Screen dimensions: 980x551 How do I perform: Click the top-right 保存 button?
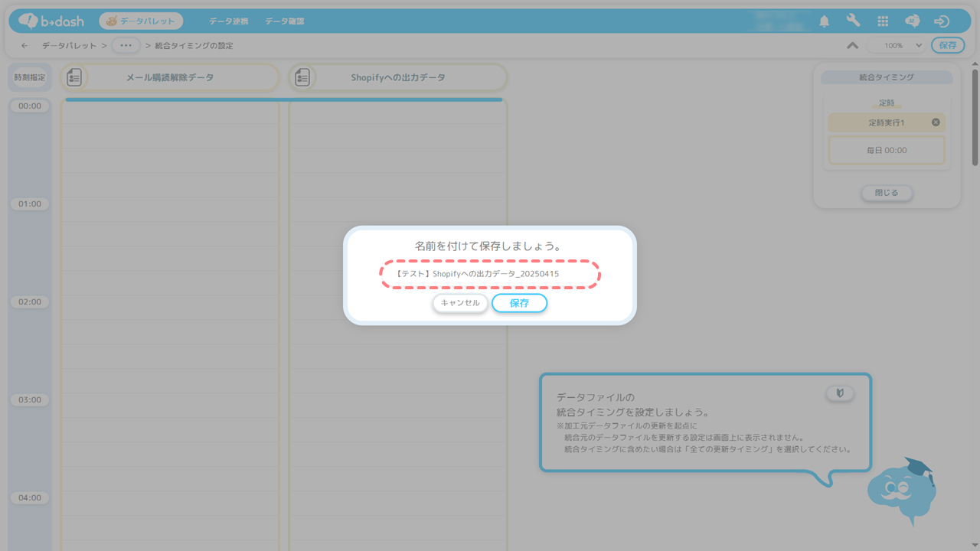click(x=948, y=45)
